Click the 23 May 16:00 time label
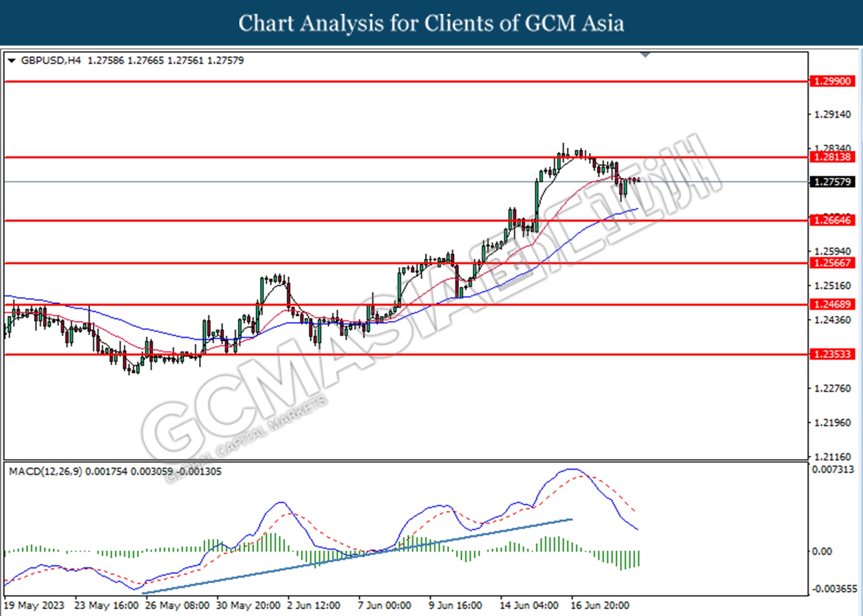The image size is (863, 616). (x=106, y=606)
